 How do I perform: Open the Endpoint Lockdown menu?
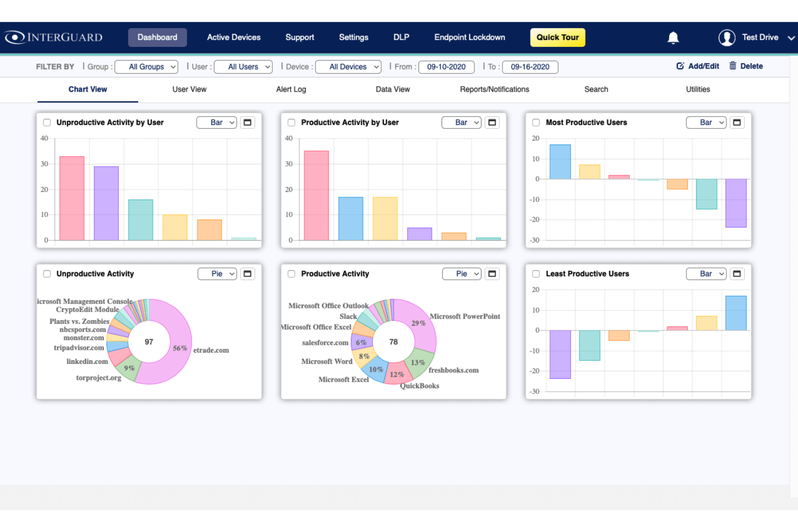coord(470,37)
